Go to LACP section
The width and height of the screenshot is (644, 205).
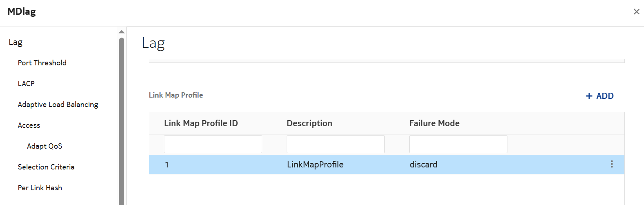click(x=26, y=84)
